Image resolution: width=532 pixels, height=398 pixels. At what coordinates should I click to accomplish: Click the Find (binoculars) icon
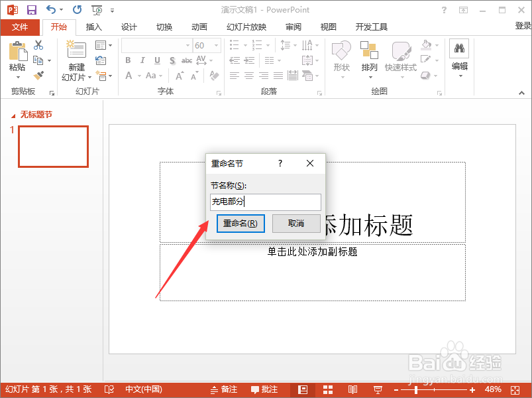pyautogui.click(x=459, y=48)
